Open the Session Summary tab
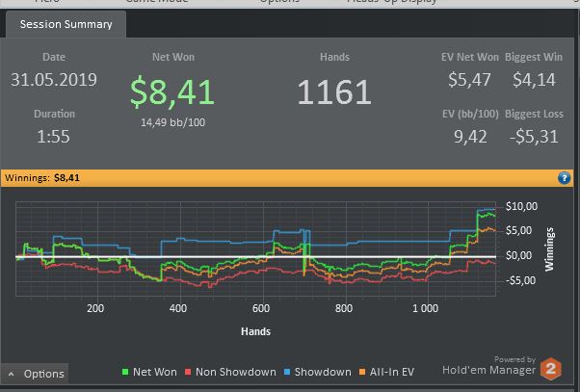This screenshot has width=580, height=392. 66,24
